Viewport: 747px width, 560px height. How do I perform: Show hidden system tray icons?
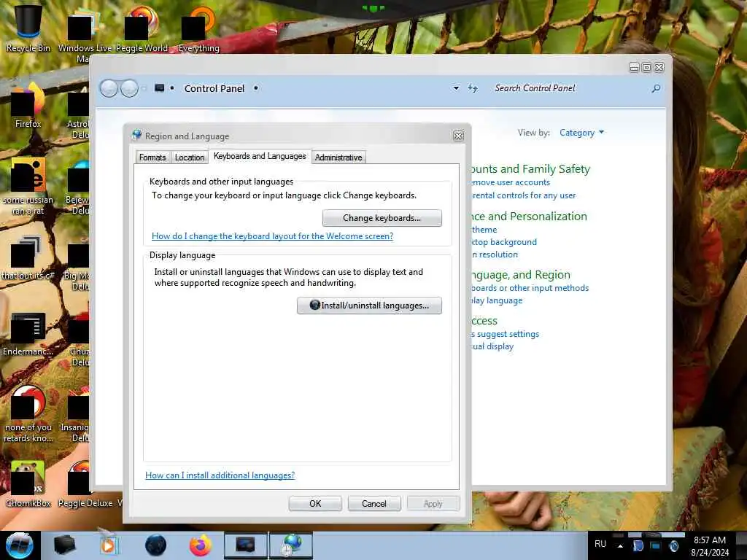[x=620, y=545]
